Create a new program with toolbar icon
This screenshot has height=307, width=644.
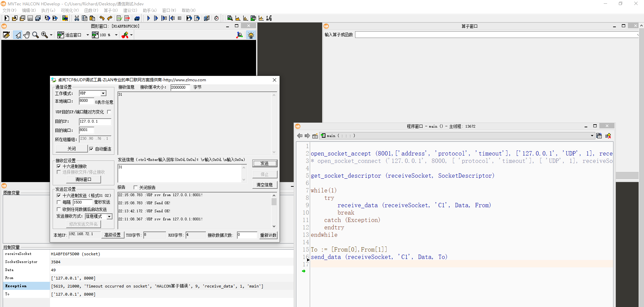[x=6, y=18]
